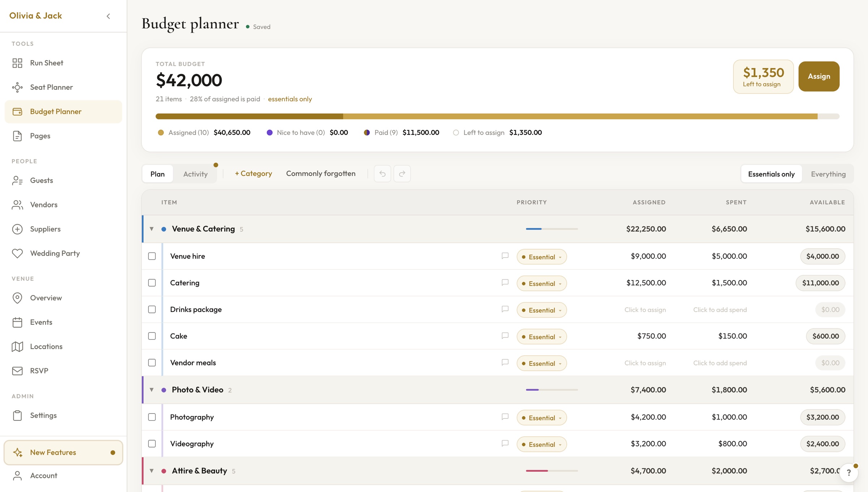Click the essentials only link

[x=290, y=99]
